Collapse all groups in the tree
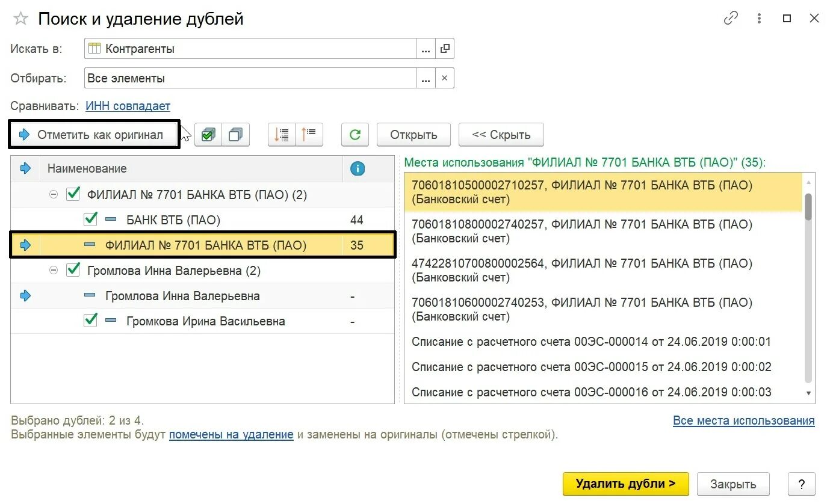 tap(309, 135)
